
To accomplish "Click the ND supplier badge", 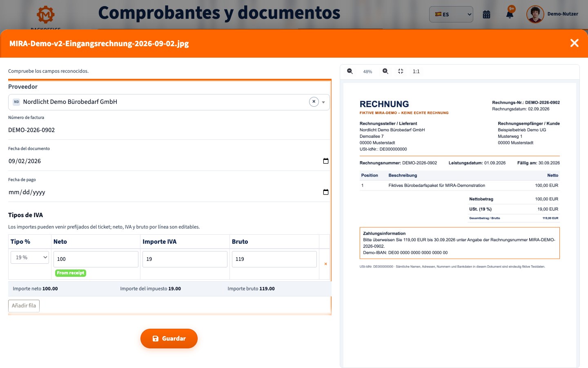I will point(16,102).
